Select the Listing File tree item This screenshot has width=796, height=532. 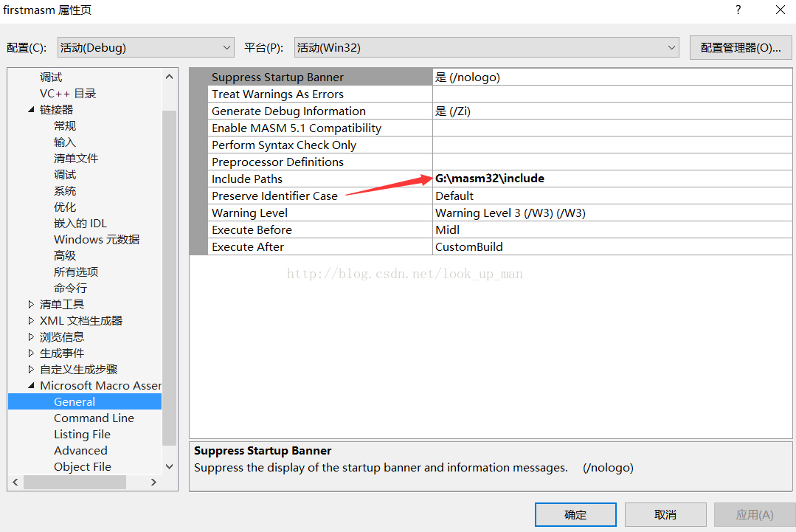point(82,435)
